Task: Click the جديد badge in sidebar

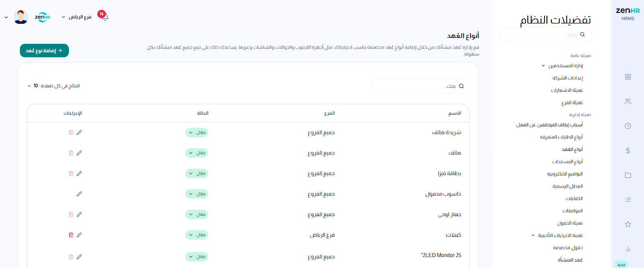Action: 621,264
